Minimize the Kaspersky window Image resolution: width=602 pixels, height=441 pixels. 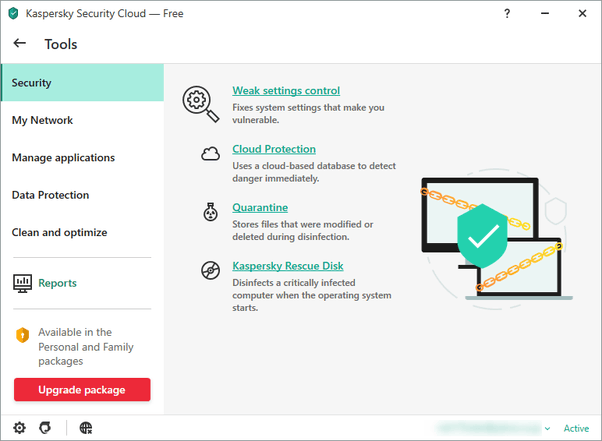click(545, 13)
